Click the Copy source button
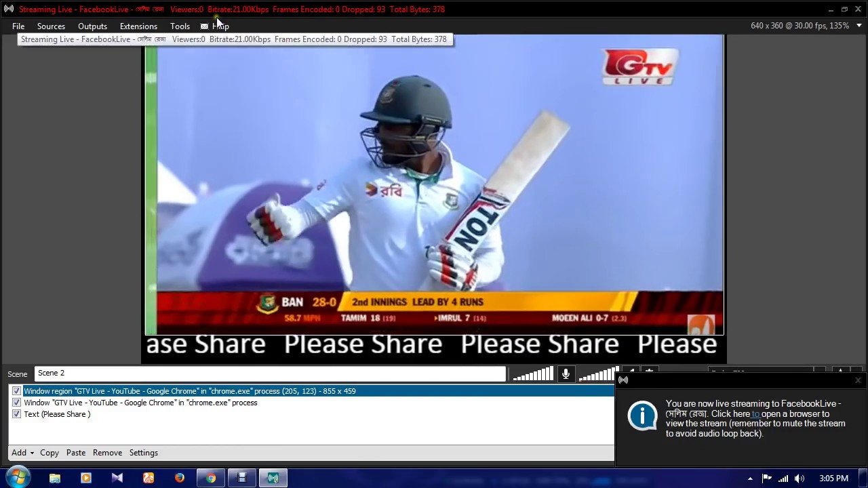 coord(50,453)
